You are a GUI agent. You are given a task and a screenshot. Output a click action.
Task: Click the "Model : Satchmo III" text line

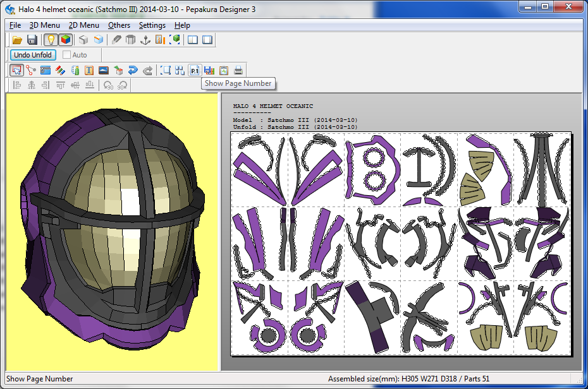(295, 120)
